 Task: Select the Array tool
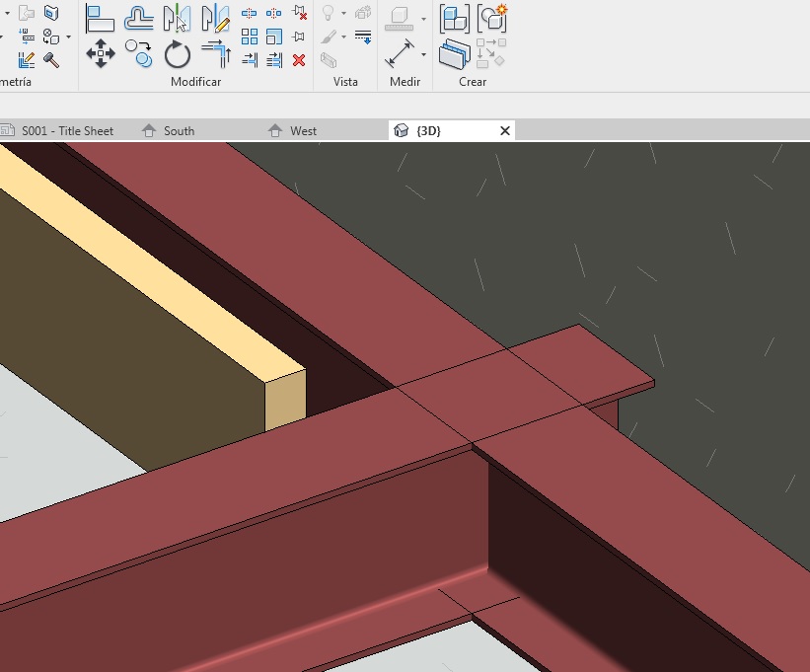(250, 37)
